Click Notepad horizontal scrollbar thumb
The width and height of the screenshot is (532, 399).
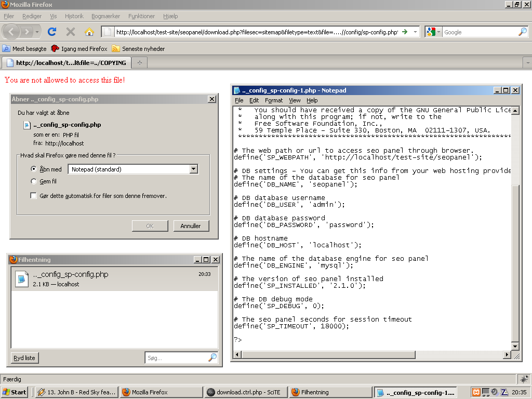pos(328,354)
